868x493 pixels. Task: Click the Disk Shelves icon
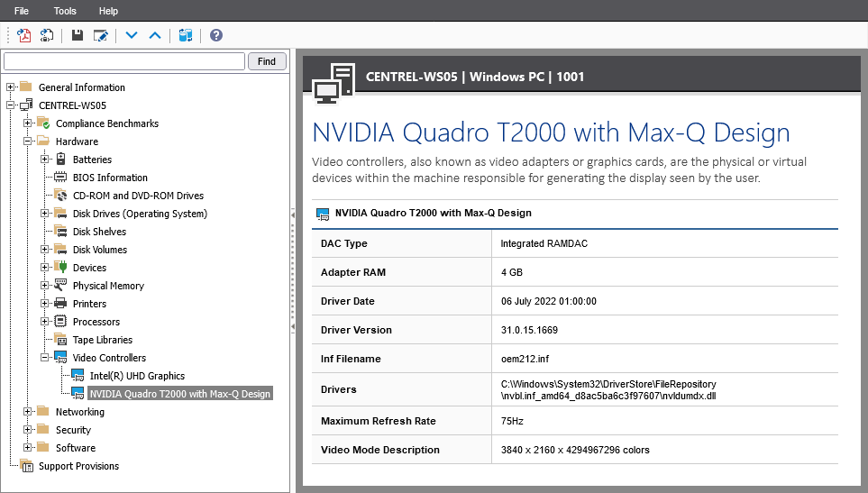click(x=60, y=232)
